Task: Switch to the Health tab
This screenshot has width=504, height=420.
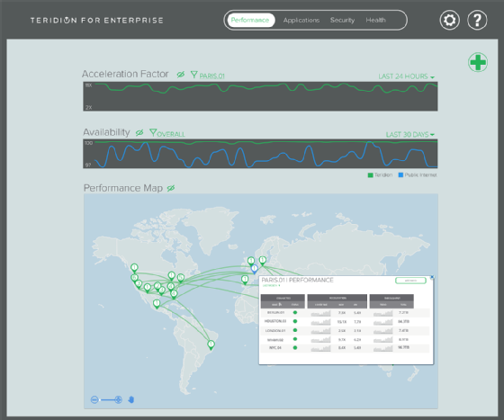Action: click(x=375, y=20)
